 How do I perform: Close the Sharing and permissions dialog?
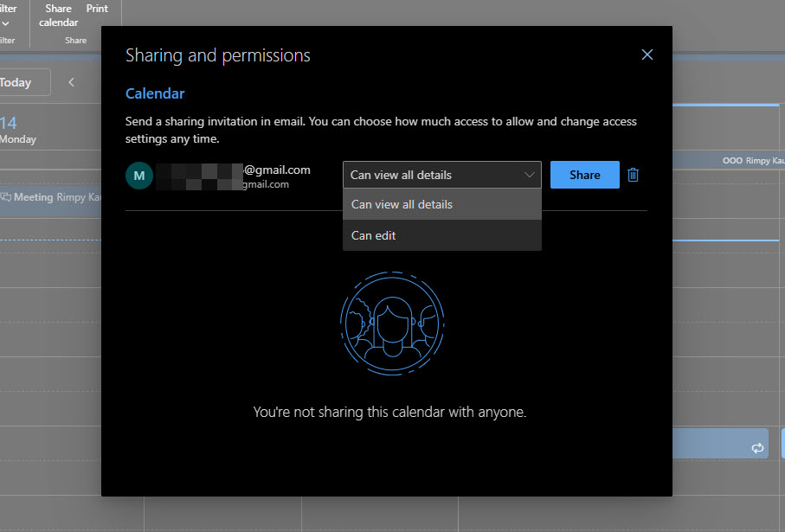point(647,54)
